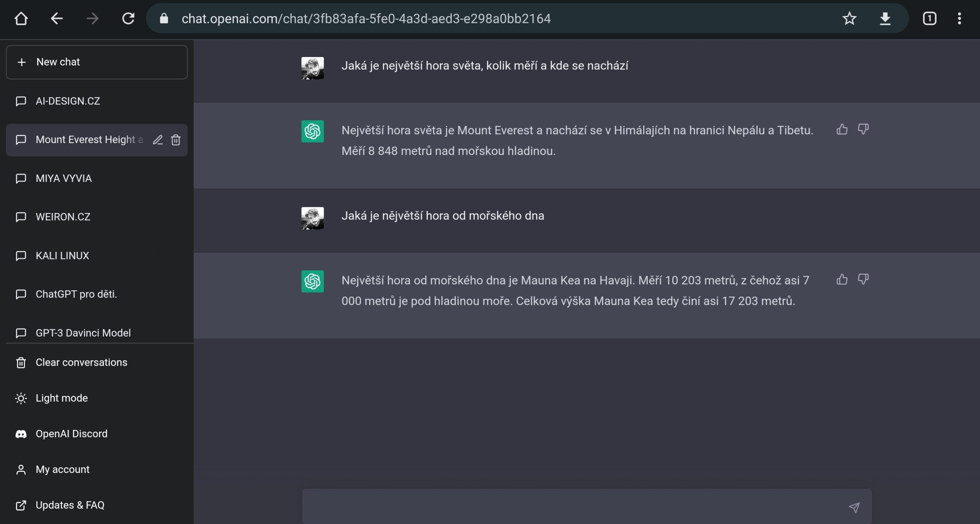The height and width of the screenshot is (524, 980).
Task: Send the message with the paper plane icon
Action: (854, 507)
